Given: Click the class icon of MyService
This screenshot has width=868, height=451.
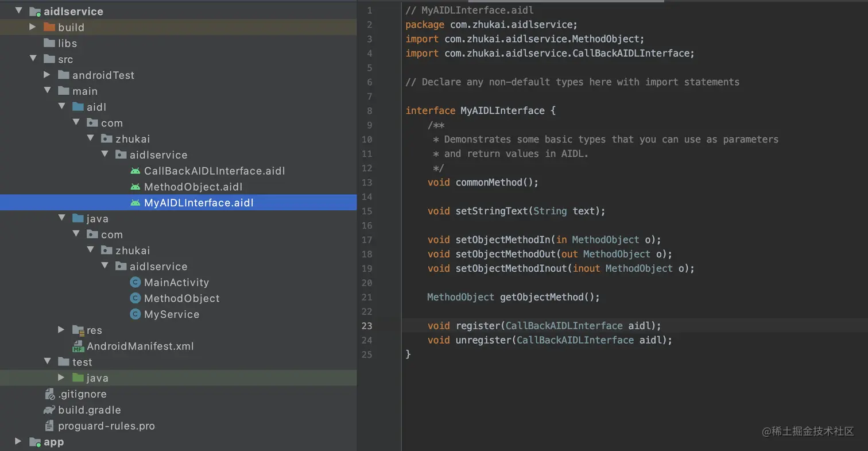Looking at the screenshot, I should (x=135, y=314).
